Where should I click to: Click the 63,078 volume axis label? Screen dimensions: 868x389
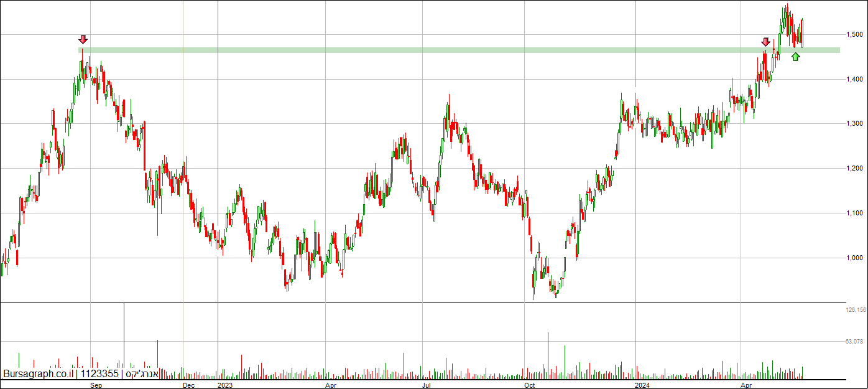855,342
